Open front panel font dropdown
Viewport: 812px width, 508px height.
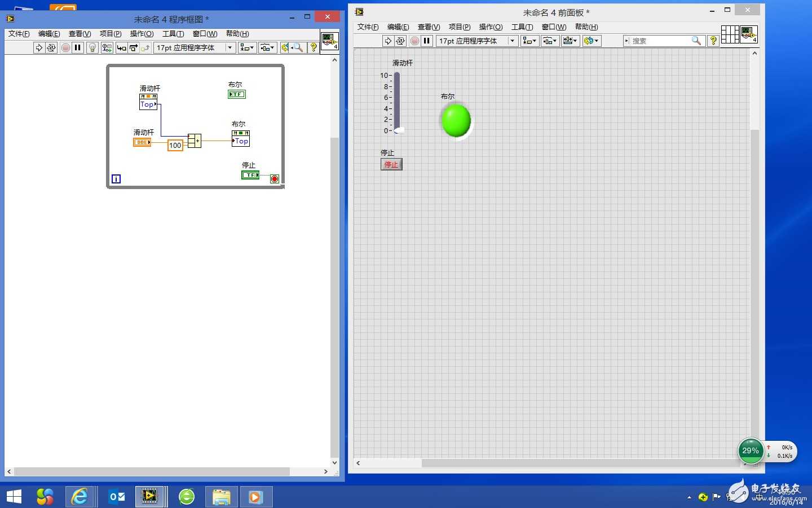coord(477,41)
